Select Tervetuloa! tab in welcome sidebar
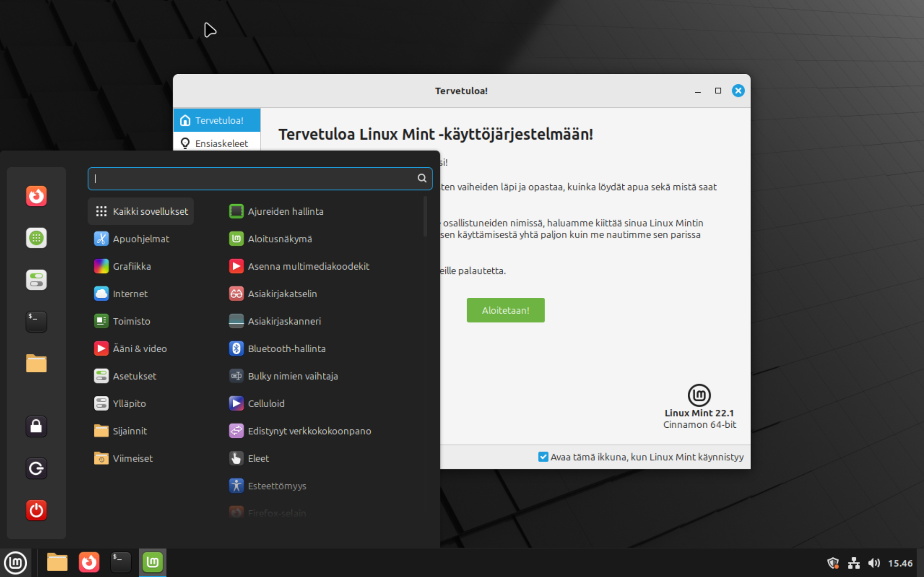The image size is (924, 577). (x=217, y=120)
